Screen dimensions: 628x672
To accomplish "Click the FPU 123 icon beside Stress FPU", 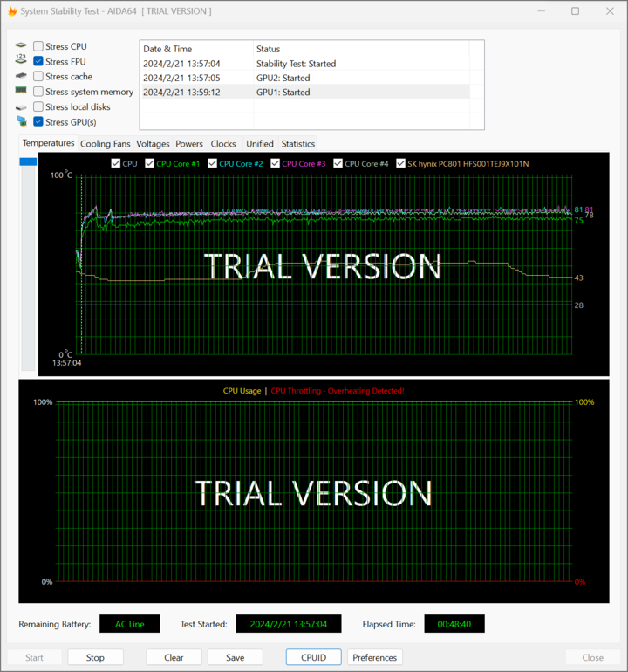I will point(21,61).
